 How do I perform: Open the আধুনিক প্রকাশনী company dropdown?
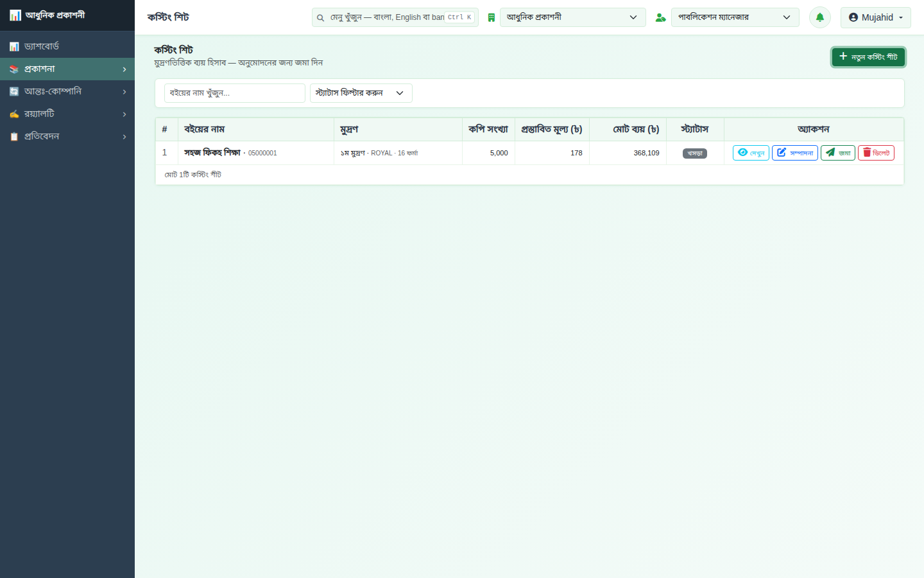tap(573, 17)
